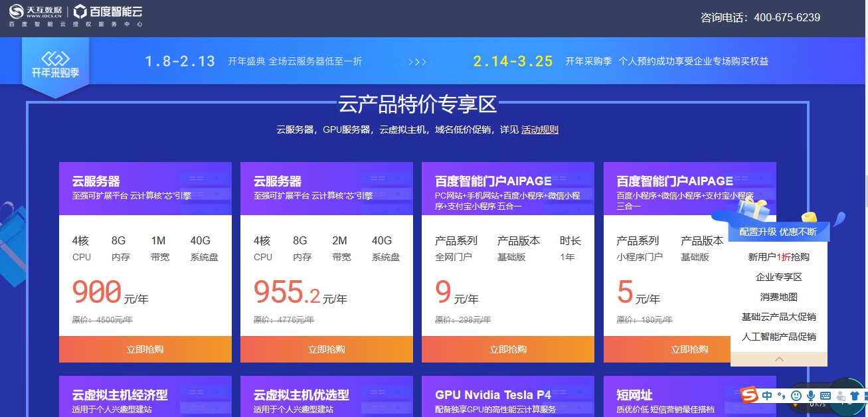
Task: Click 立即抢购 for the 9元/年 AIPAGE plan
Action: point(508,349)
